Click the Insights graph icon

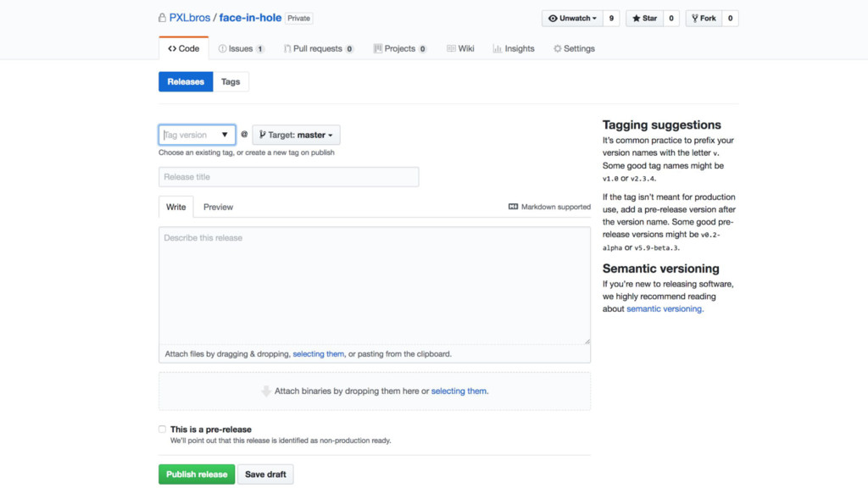(x=497, y=49)
